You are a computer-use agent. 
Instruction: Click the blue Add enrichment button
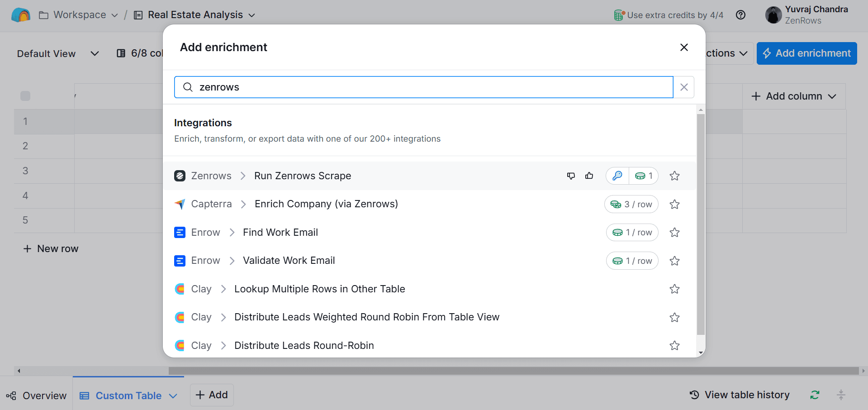tap(806, 53)
